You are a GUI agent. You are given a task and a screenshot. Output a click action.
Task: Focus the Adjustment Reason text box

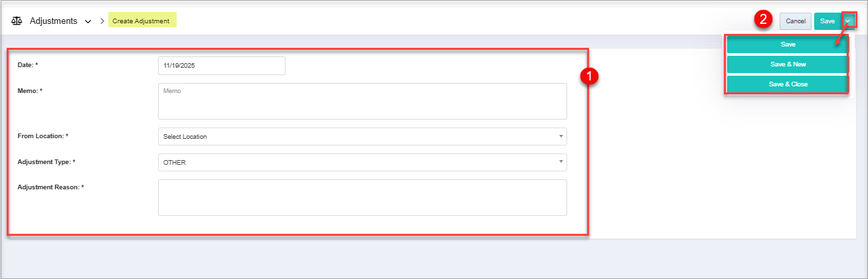tap(362, 197)
